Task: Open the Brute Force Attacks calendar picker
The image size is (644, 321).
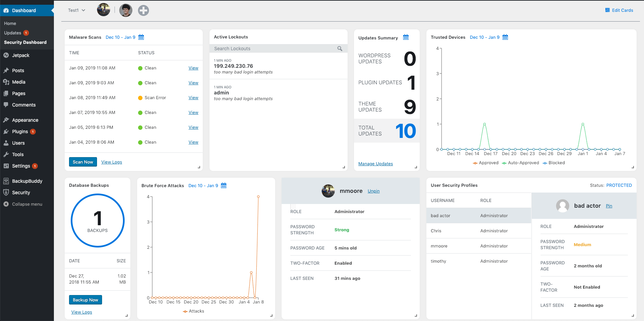Action: coord(223,185)
